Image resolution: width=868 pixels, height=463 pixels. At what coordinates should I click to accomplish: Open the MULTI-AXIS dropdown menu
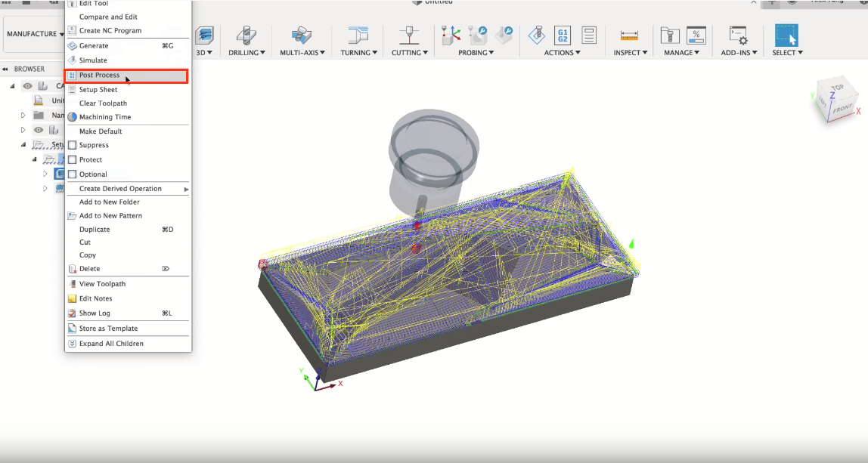click(302, 53)
